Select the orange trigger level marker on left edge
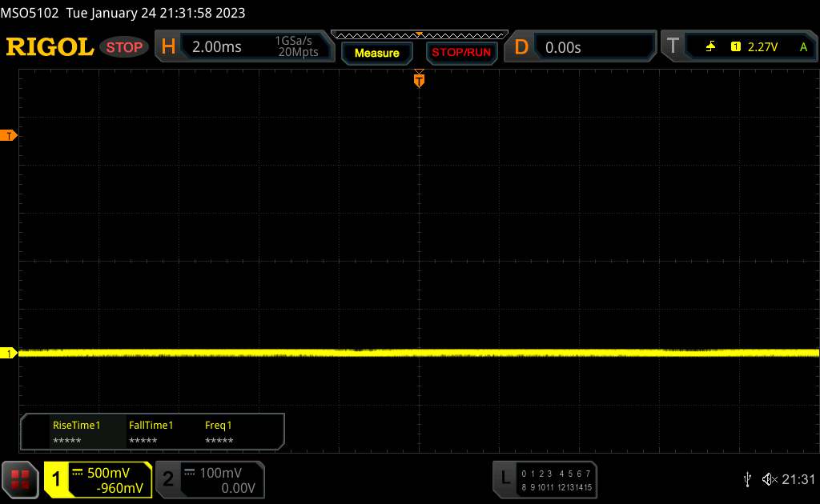 coord(10,135)
